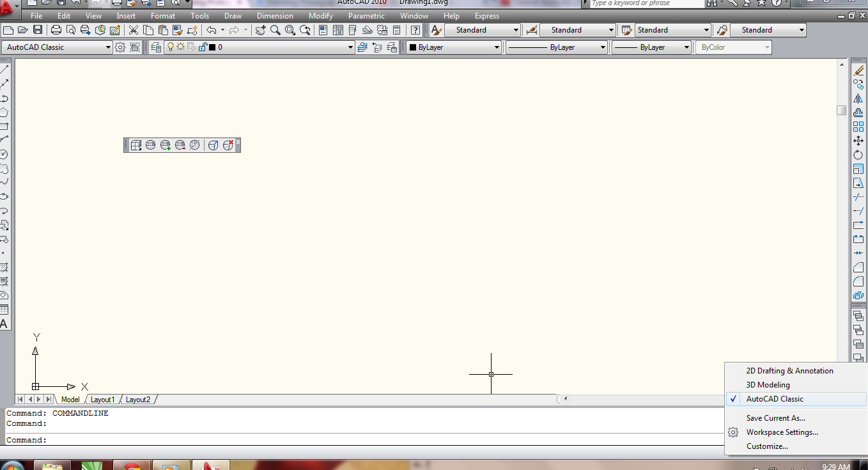Click the Remove Clipped Planes icon in floating toolbar
868x470 pixels.
tap(180, 145)
